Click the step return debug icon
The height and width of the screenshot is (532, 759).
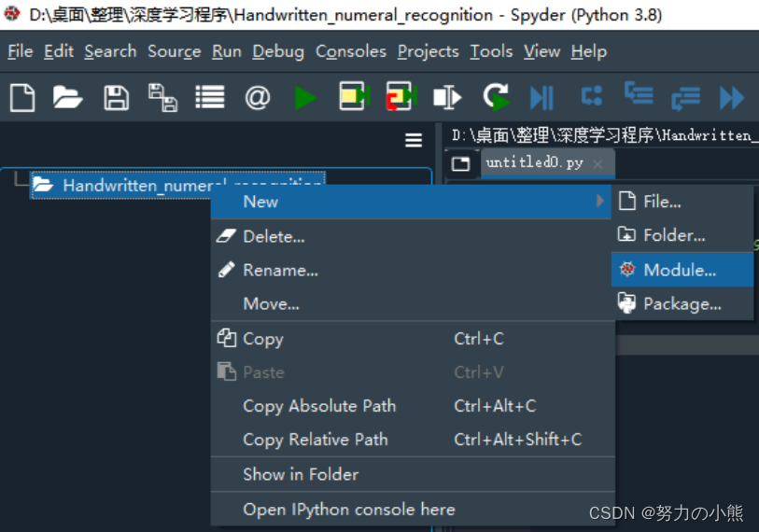[x=685, y=98]
